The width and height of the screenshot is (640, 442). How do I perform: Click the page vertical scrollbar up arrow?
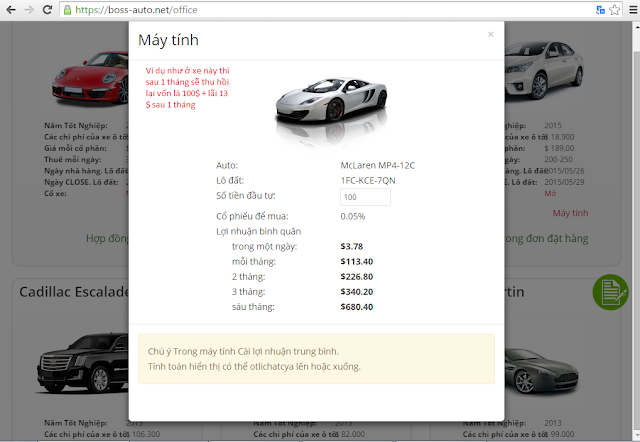636,27
